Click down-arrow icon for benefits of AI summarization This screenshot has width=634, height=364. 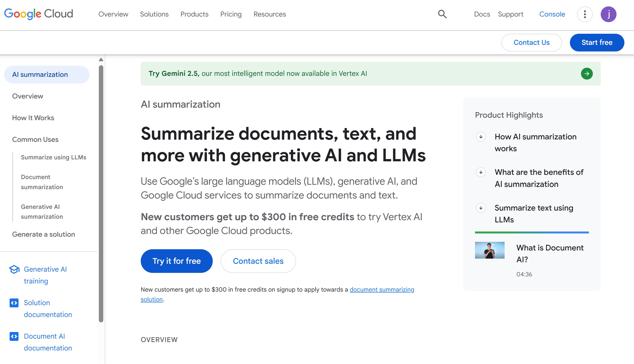pyautogui.click(x=481, y=172)
